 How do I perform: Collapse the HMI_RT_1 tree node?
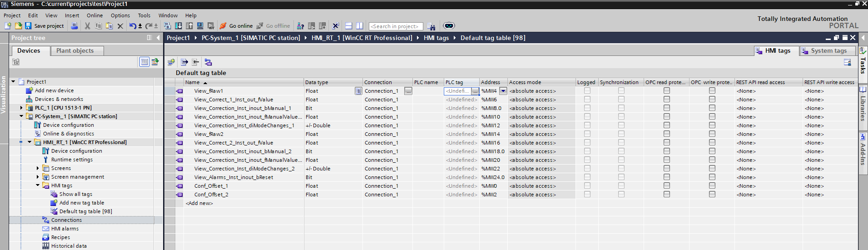(30, 142)
